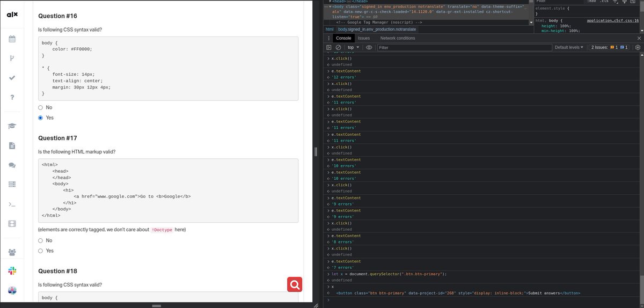Select No for Question #17

[40, 240]
